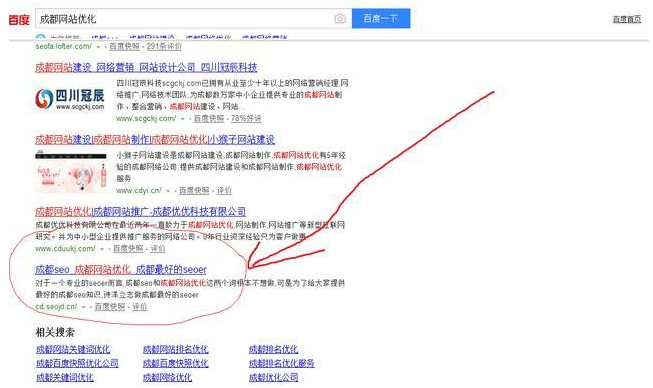
Task: Focus the search box containing 成都网站优化
Action: [x=184, y=19]
